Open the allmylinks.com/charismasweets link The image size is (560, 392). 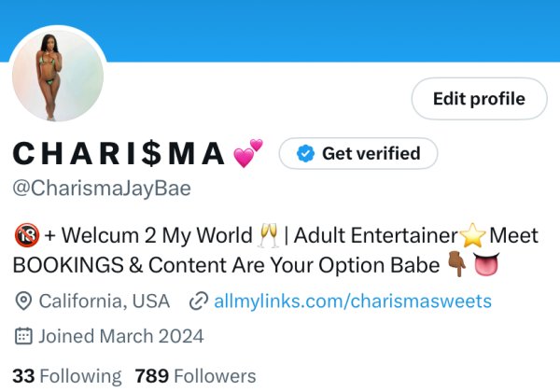point(353,301)
